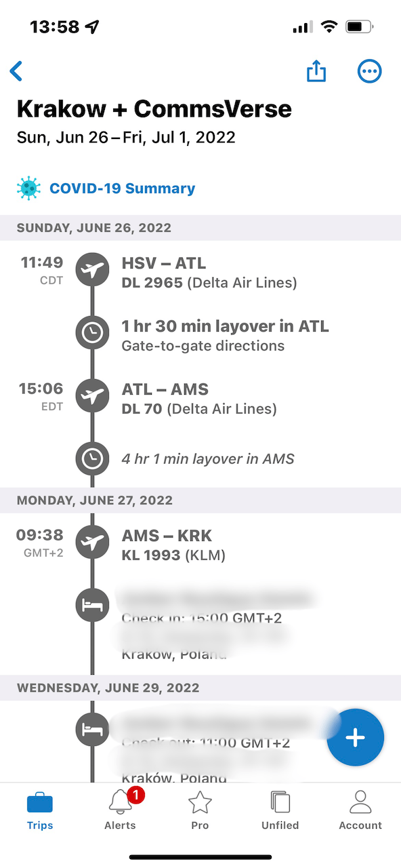The width and height of the screenshot is (401, 868).
Task: Tap the ATL layover clock icon
Action: 93,332
